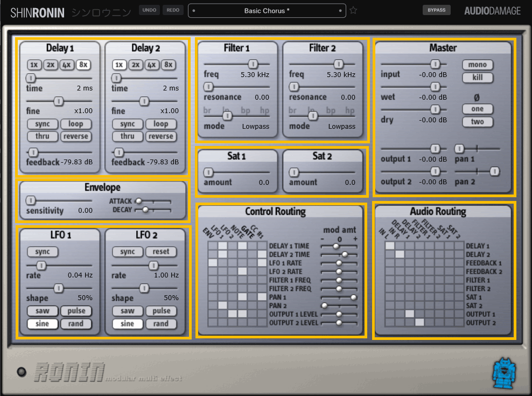
Task: Toggle IN L to DELAY 1 routing cell
Action: [x=390, y=246]
